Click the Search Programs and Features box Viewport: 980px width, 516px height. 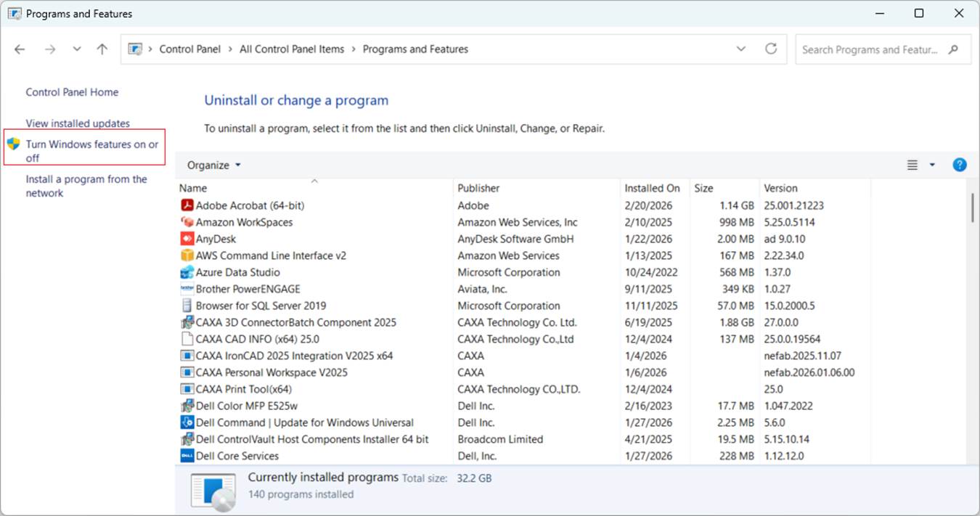click(x=870, y=49)
